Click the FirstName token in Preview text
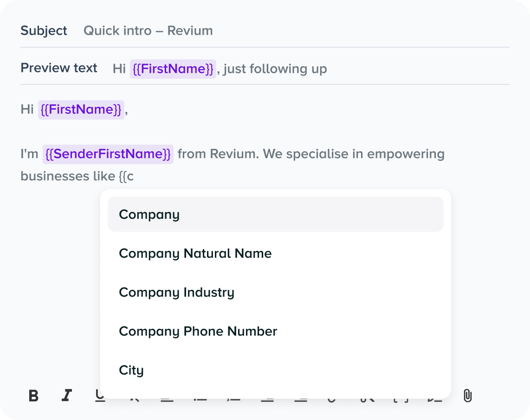This screenshot has height=420, width=530. tap(173, 69)
